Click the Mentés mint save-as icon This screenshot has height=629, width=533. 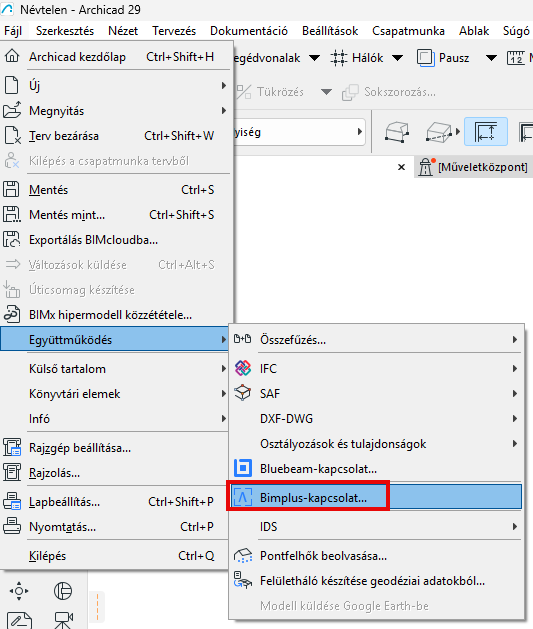click(12, 214)
